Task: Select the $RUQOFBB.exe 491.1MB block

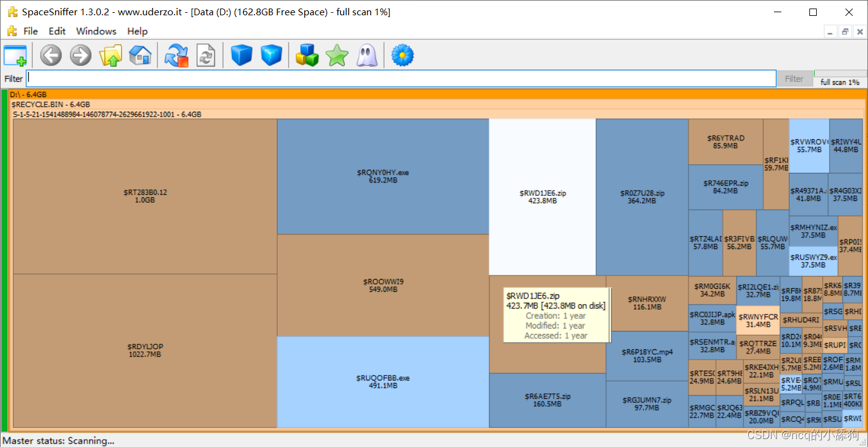Action: pyautogui.click(x=383, y=382)
